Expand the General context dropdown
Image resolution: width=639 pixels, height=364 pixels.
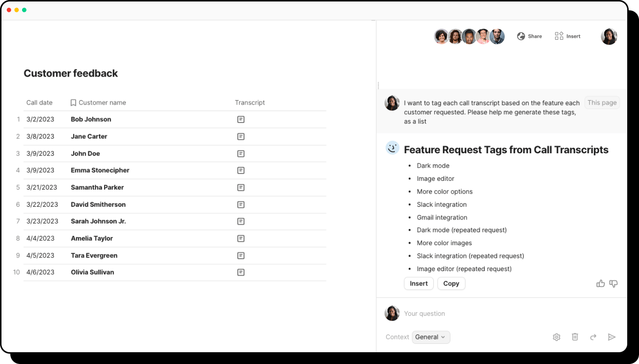pyautogui.click(x=431, y=337)
